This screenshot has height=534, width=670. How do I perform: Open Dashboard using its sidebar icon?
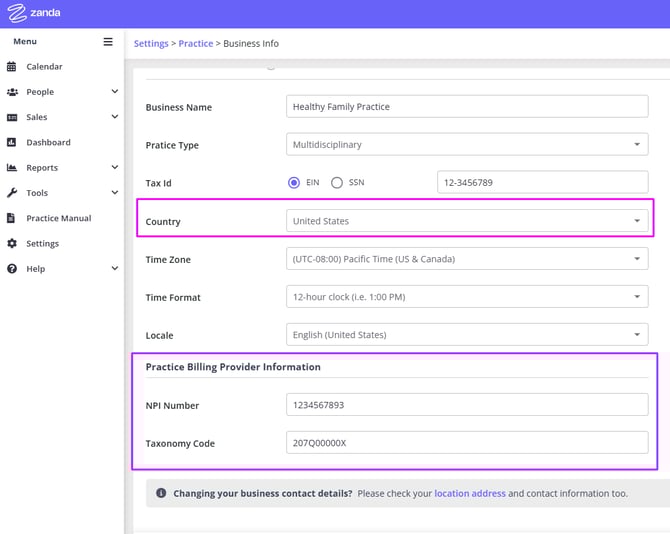click(x=12, y=143)
